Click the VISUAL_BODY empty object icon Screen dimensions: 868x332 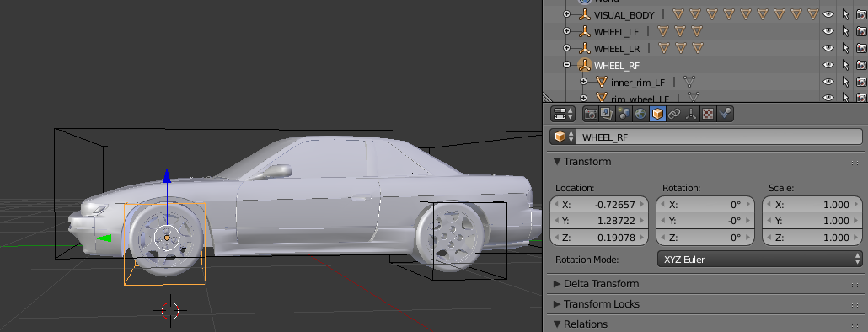pos(584,15)
